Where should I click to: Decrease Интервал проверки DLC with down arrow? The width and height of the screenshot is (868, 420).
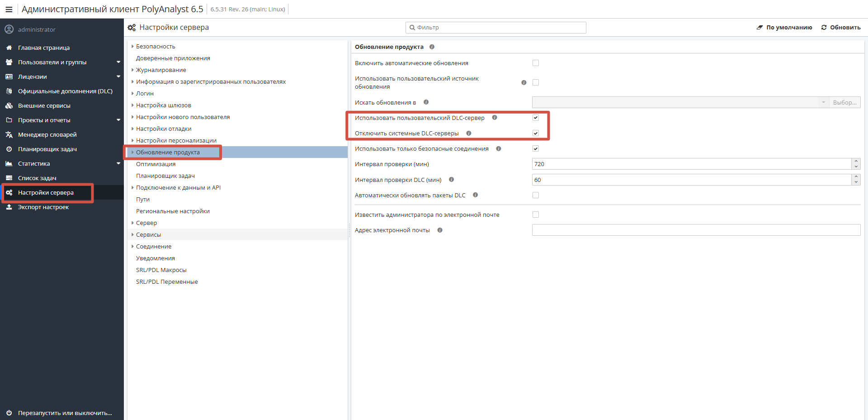[x=856, y=182]
